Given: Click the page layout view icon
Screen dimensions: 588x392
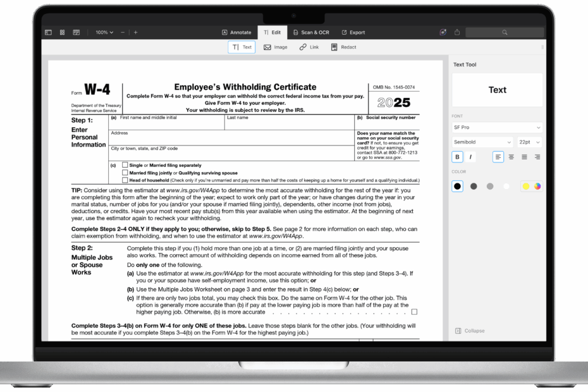Looking at the screenshot, I should [76, 32].
